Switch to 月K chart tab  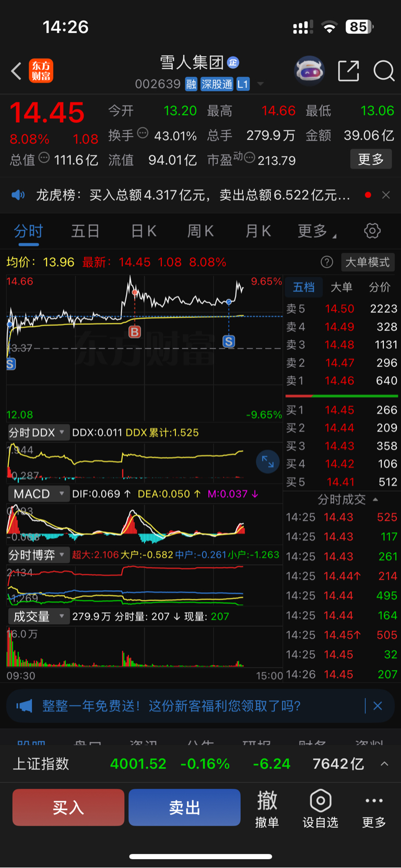click(x=258, y=231)
